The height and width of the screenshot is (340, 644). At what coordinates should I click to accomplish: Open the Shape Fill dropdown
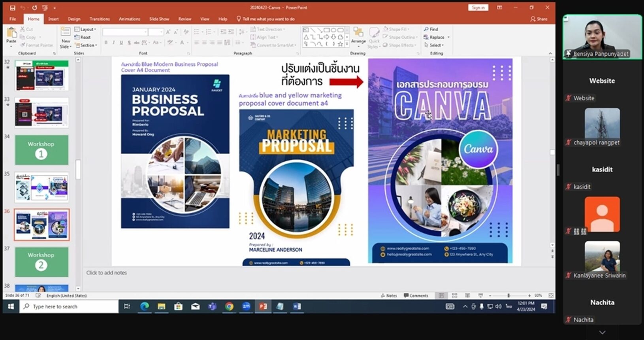pos(396,29)
